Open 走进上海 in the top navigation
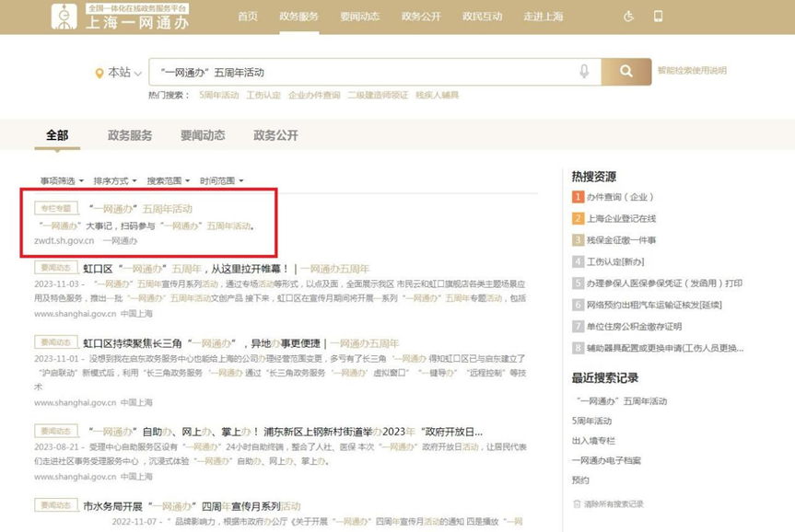Viewport: 795px width, 532px height. pyautogui.click(x=544, y=17)
